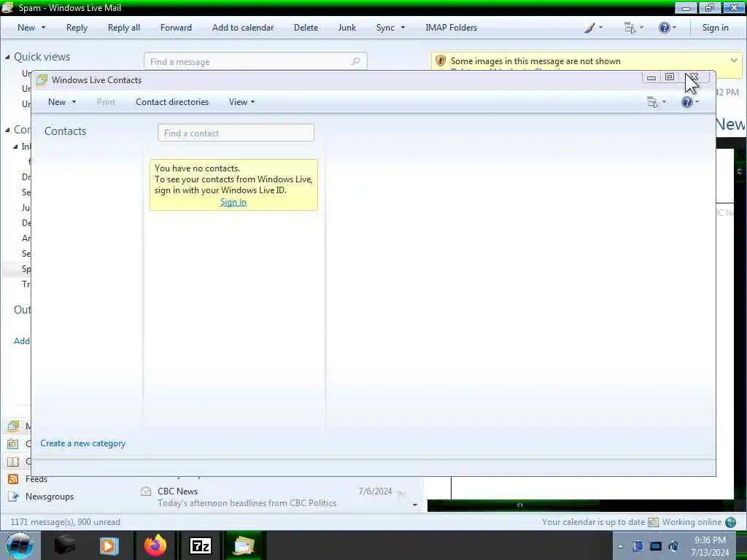The width and height of the screenshot is (747, 560).
Task: Maximize the Windows Live Contacts window
Action: (670, 77)
